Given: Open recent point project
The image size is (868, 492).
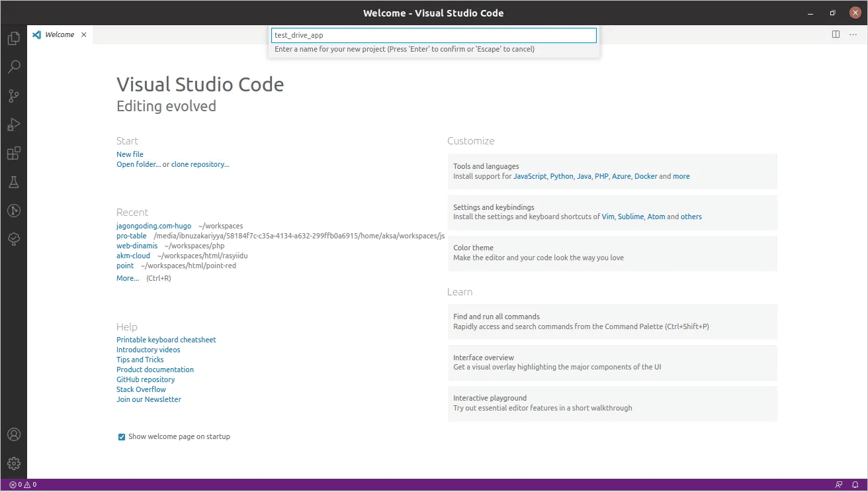Looking at the screenshot, I should pyautogui.click(x=125, y=266).
